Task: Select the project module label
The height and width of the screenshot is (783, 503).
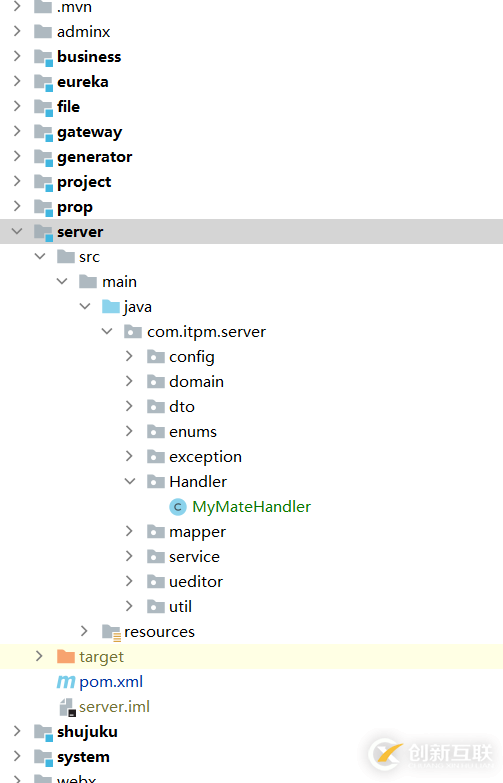Action: pyautogui.click(x=84, y=183)
